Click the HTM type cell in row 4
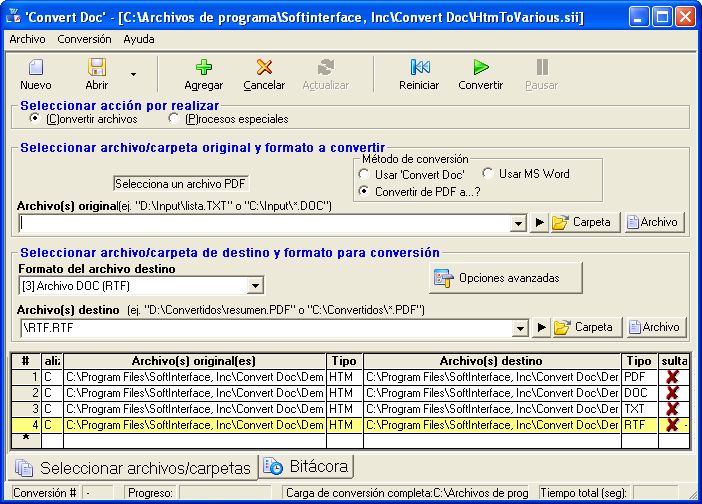This screenshot has width=702, height=504. 344,425
